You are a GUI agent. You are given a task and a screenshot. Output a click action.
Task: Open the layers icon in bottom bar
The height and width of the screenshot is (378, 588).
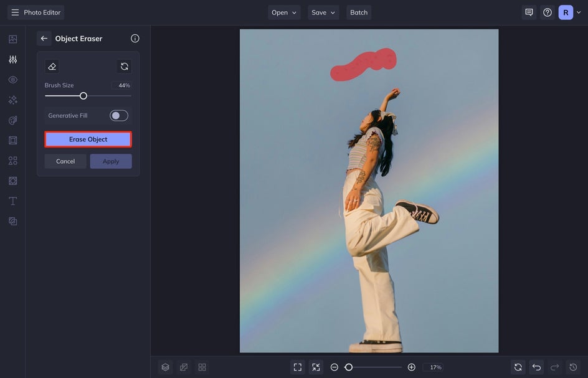[x=166, y=367]
